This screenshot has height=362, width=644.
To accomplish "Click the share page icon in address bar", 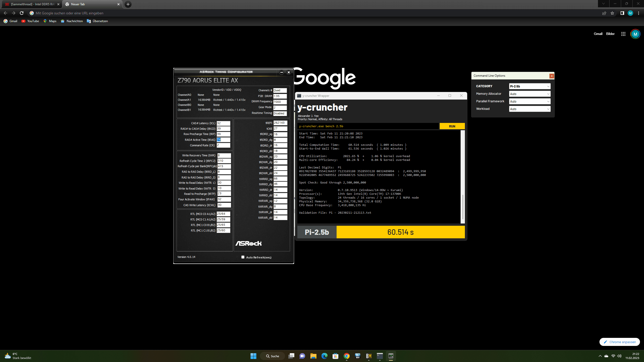I will 604,13.
